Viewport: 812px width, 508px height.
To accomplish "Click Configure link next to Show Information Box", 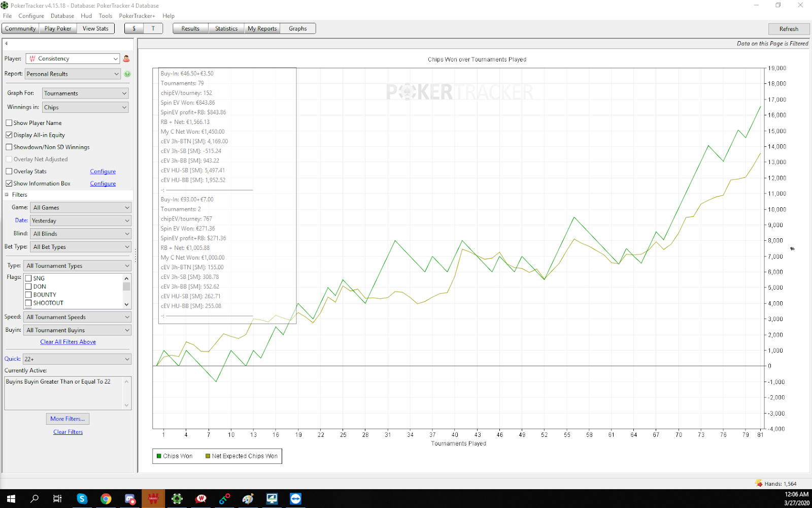I will pyautogui.click(x=103, y=183).
